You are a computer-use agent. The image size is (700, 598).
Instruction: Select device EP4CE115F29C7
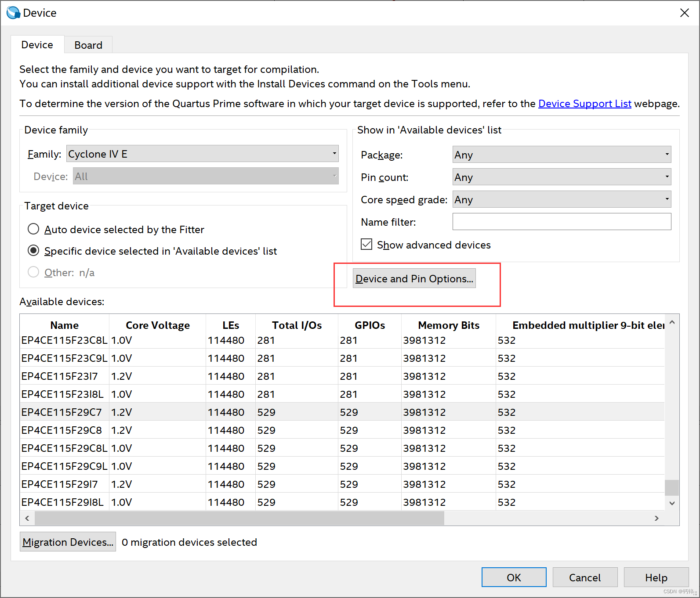(342, 412)
